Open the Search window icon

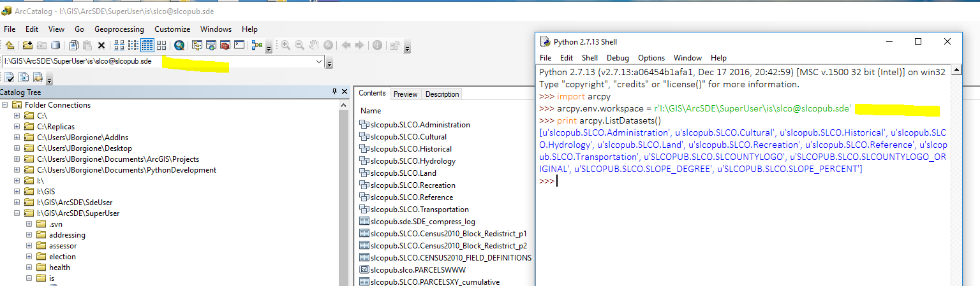211,45
